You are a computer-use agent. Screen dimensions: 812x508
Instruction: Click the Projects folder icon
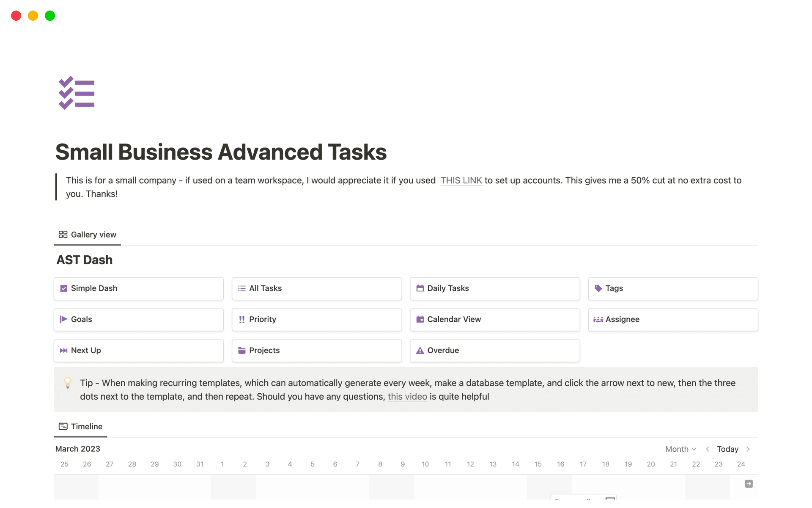(242, 351)
